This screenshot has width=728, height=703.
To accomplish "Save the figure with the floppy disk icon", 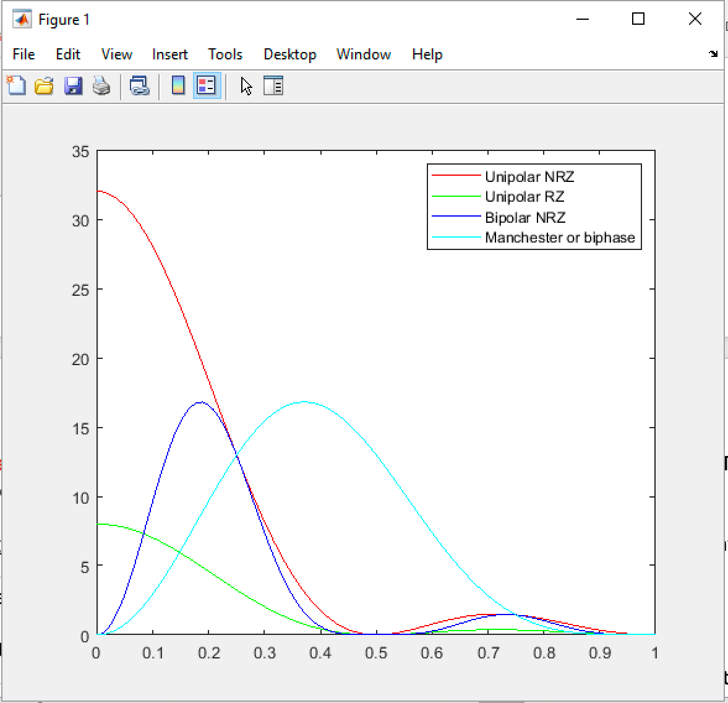I will (74, 86).
